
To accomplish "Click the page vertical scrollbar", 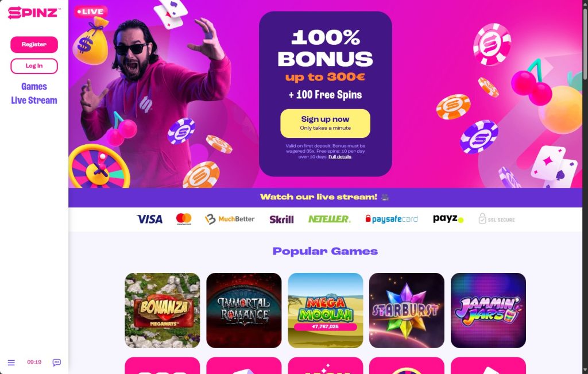I will click(x=585, y=187).
